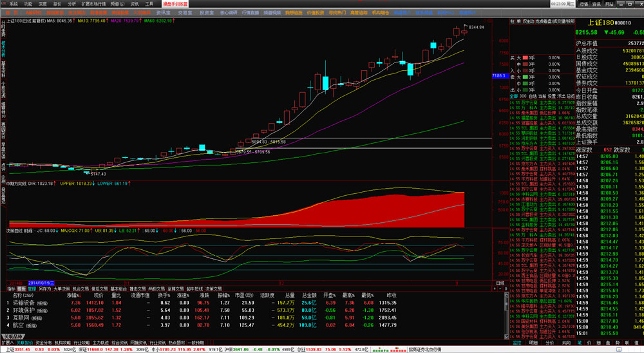Select the 互联网 row
The image size is (644, 353).
click(x=254, y=318)
